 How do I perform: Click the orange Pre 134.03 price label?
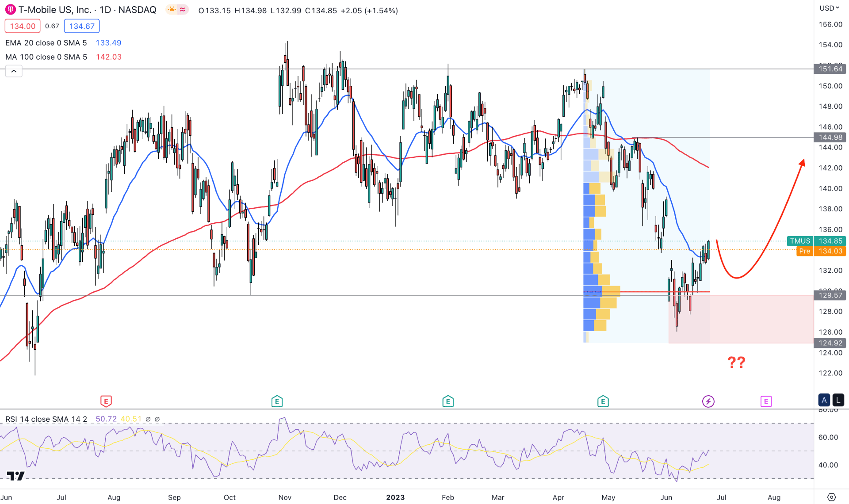[x=821, y=251]
